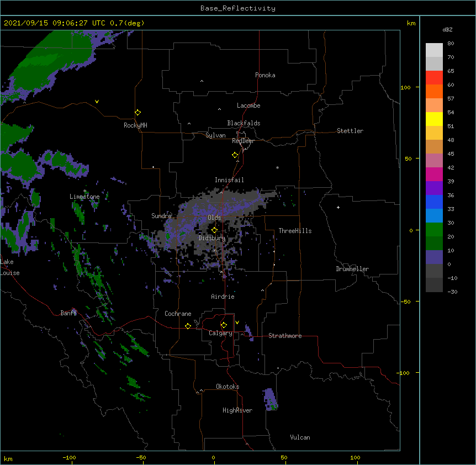Click the yellow diamond marker south of RedDeer
Screen dimensions: 476x465
(x=235, y=155)
